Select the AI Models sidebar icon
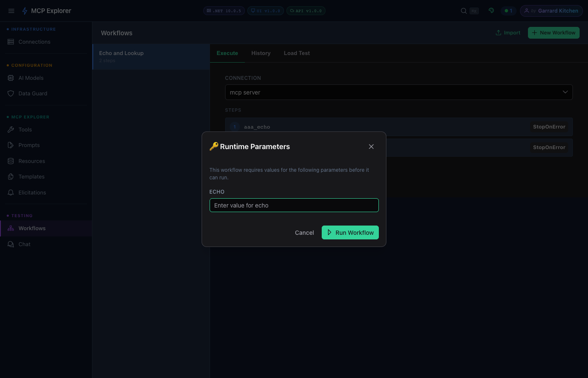 pos(11,78)
